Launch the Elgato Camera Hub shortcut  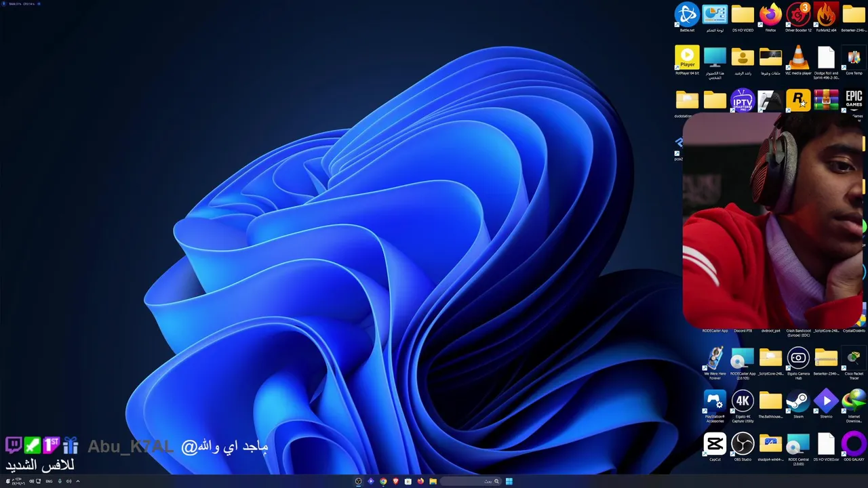798,363
